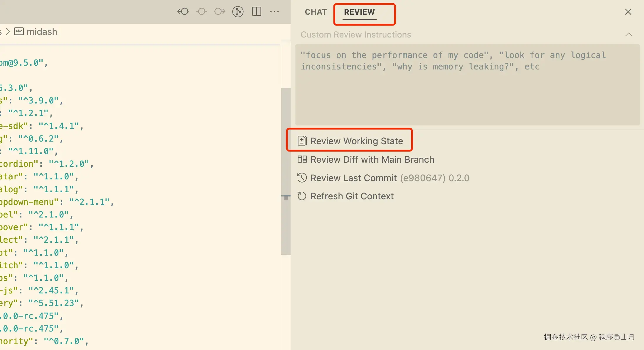
Task: Click the breadcrumb chevron before midash
Action: pos(8,31)
